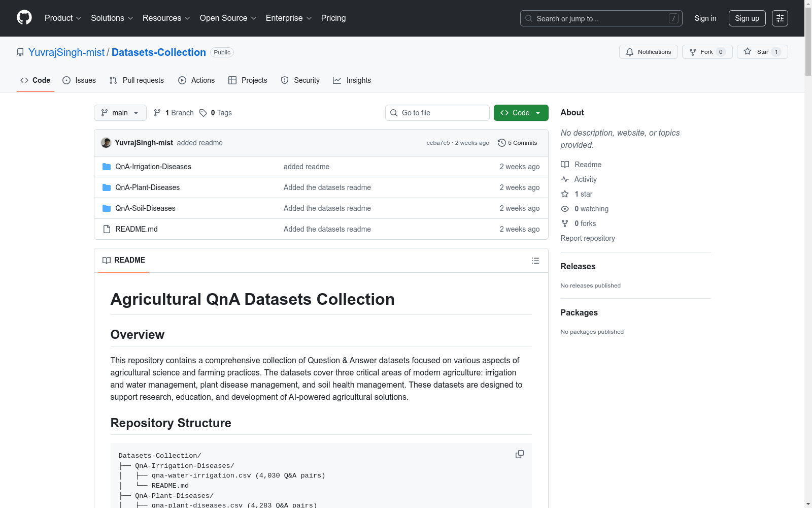
Task: Click the Sign in link
Action: click(705, 18)
